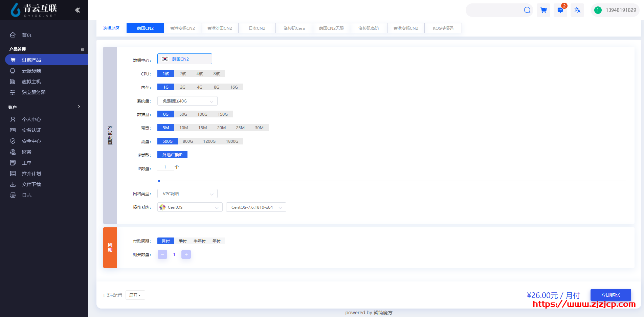The image size is (644, 317).
Task: Click the search magnifier icon
Action: click(527, 10)
